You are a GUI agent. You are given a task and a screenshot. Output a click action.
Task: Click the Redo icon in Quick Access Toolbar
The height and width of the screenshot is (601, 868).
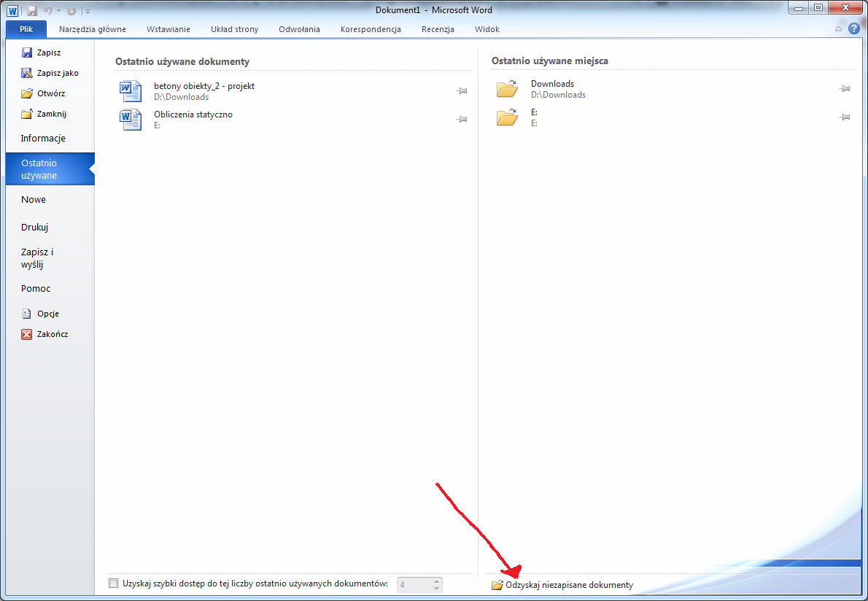71,10
